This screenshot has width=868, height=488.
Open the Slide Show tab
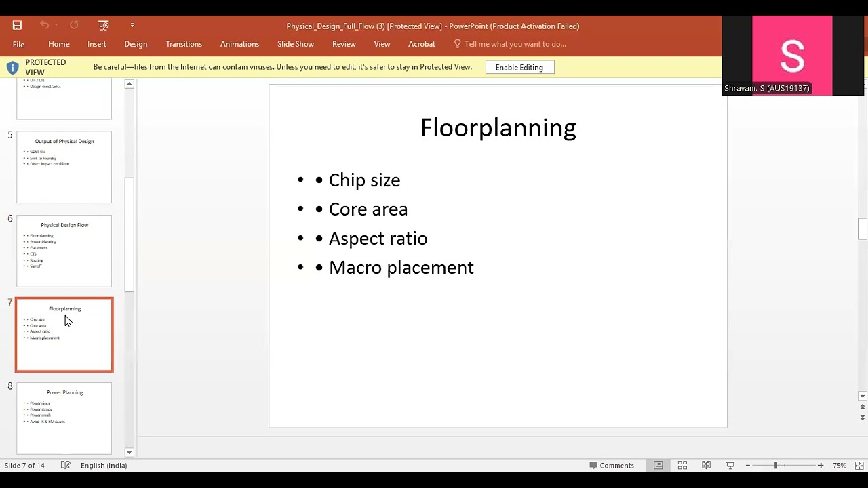click(296, 44)
